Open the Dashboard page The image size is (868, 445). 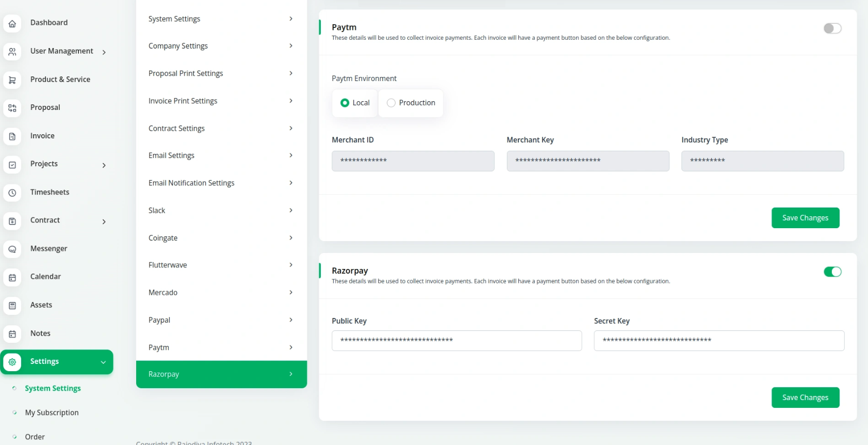click(x=49, y=23)
